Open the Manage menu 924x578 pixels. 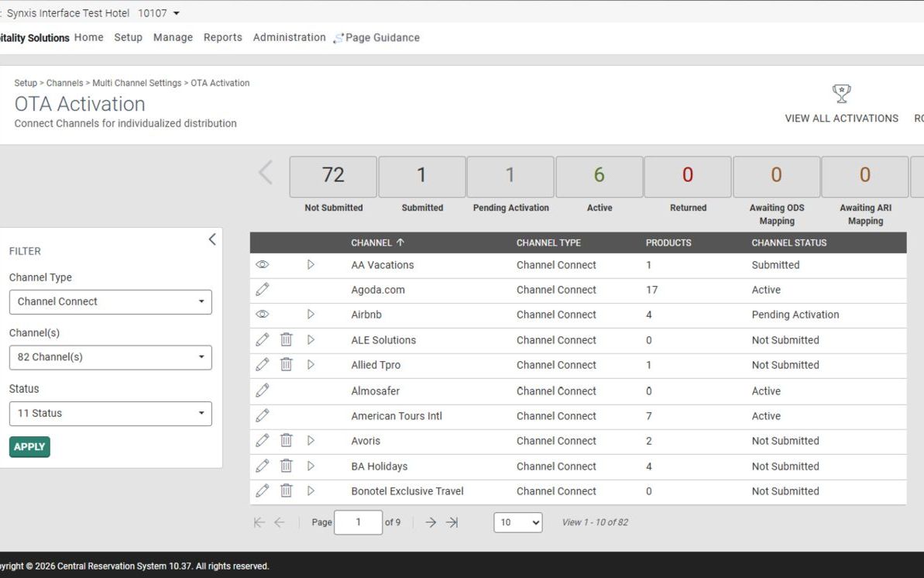173,37
